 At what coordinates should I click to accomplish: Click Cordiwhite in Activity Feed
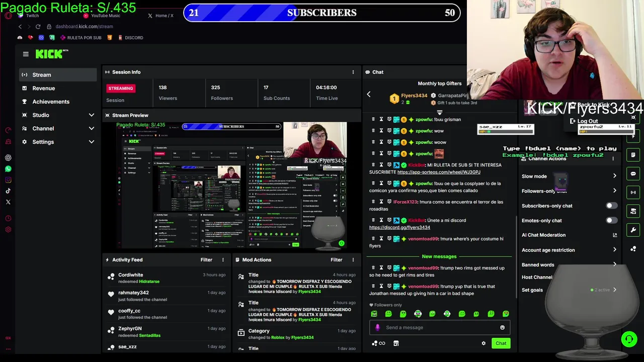[130, 275]
